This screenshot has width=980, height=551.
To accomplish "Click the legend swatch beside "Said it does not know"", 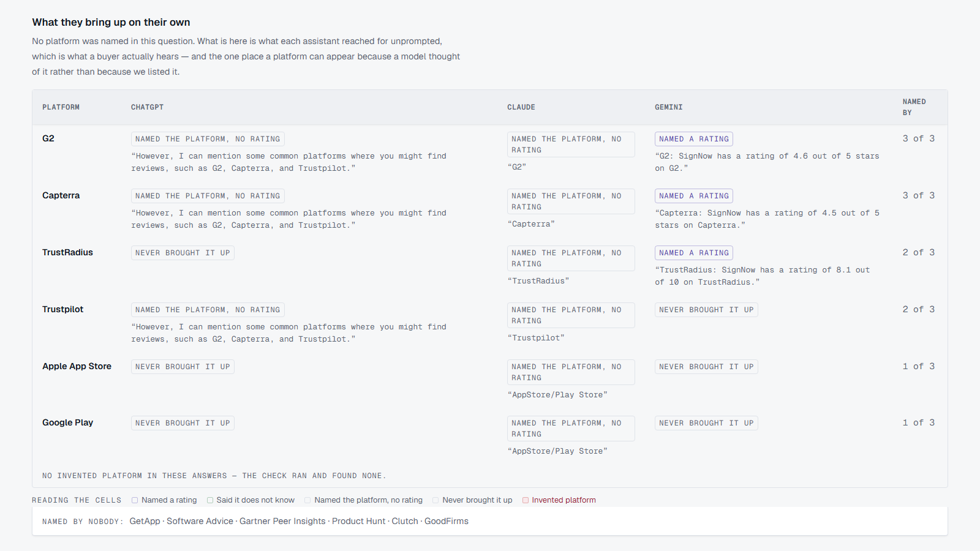I will pyautogui.click(x=210, y=500).
